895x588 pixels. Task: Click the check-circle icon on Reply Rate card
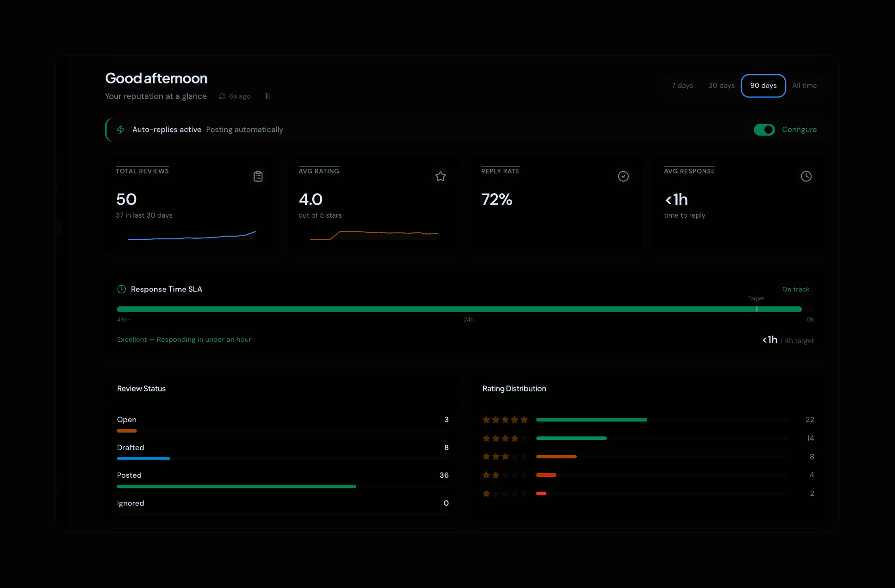623,176
